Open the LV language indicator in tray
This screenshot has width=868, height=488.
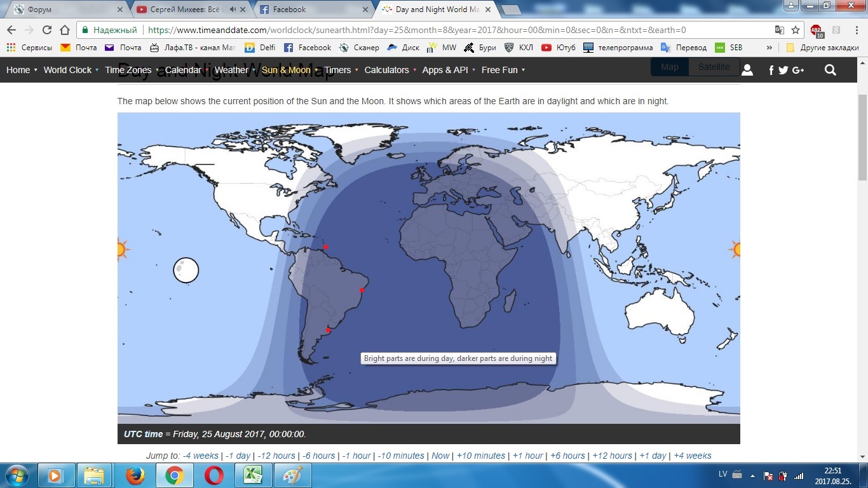(x=722, y=475)
